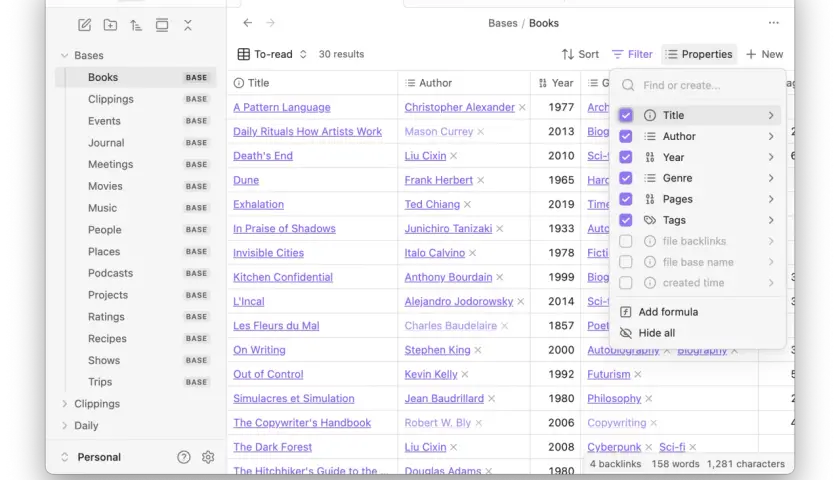Viewport: 840px width, 480px height.
Task: Uncheck the Author property checkbox
Action: pyautogui.click(x=626, y=136)
